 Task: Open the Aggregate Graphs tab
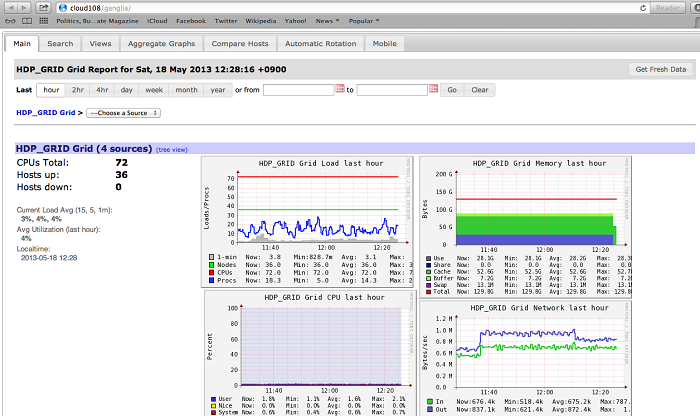(x=162, y=44)
